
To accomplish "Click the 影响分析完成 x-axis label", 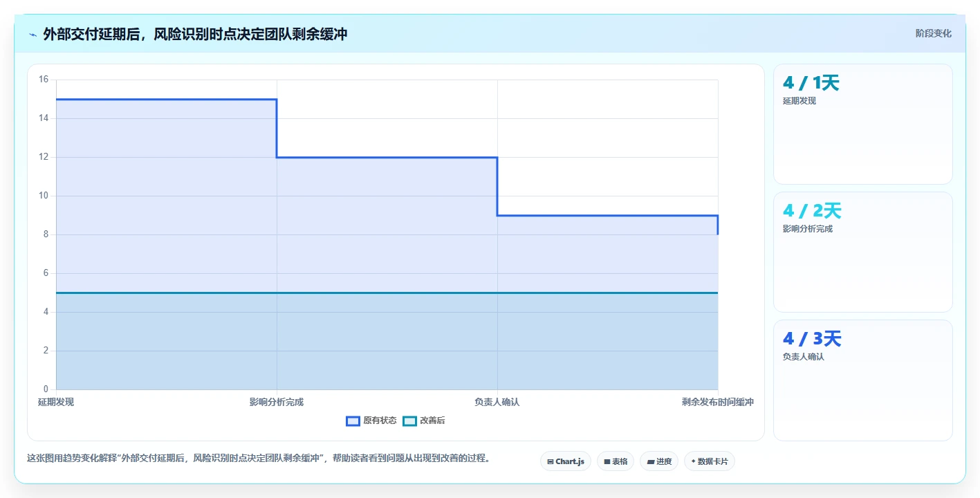I will point(277,402).
